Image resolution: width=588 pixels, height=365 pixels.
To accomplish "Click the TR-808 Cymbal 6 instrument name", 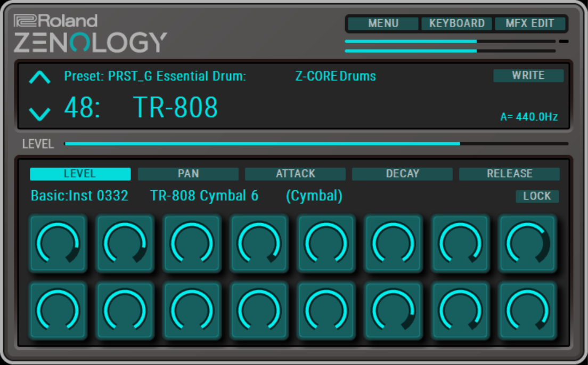I will tap(205, 196).
